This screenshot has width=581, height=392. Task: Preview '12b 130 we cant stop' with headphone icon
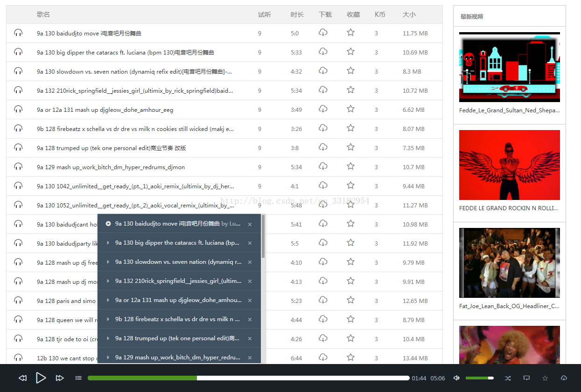click(x=18, y=358)
